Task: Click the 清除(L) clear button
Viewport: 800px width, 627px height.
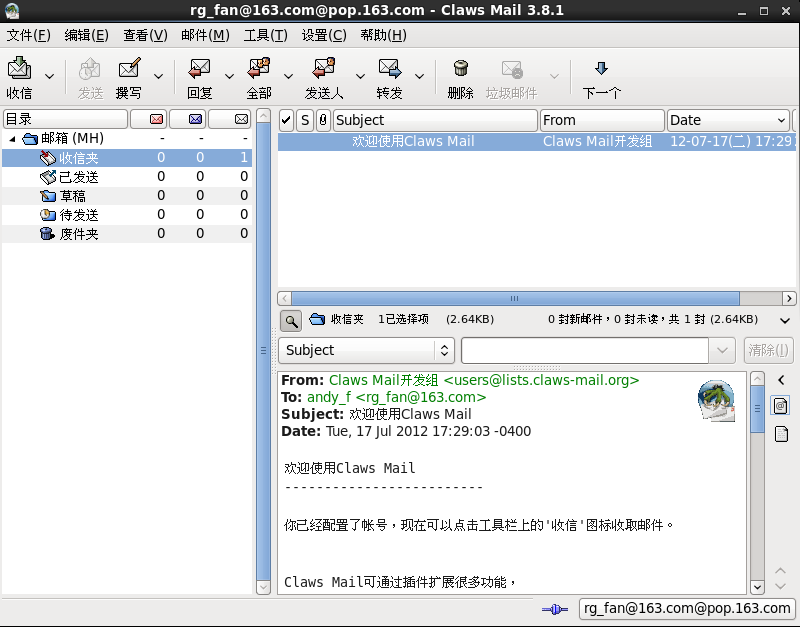Action: [768, 350]
